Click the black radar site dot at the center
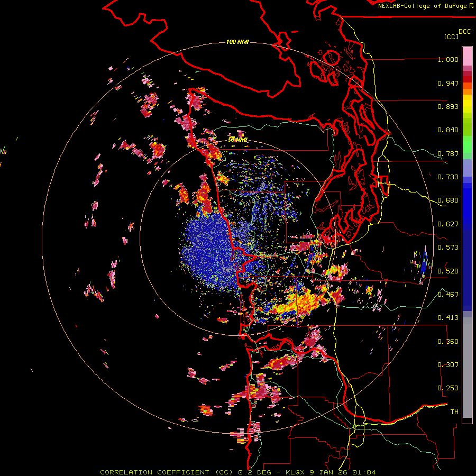Image resolution: width=476 pixels, height=476 pixels. click(237, 239)
